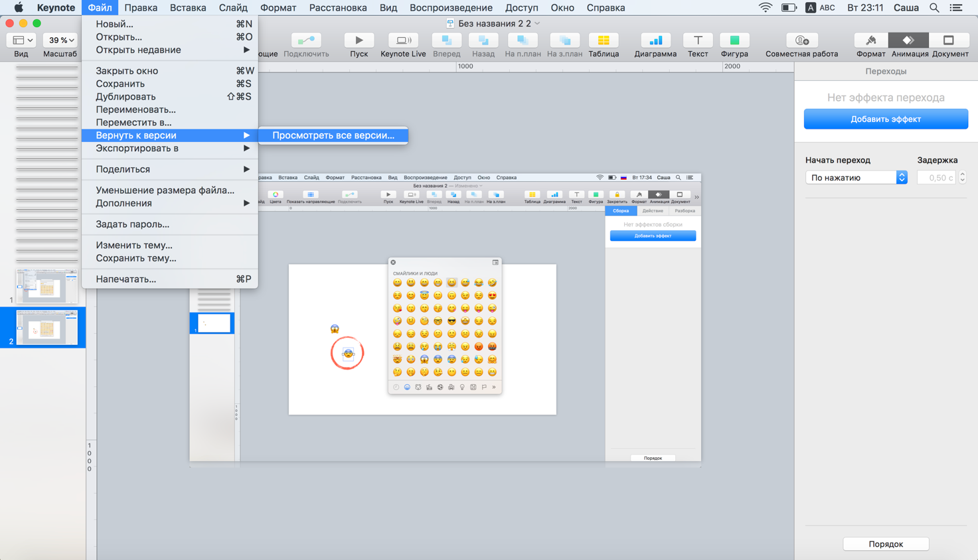978x560 pixels.
Task: Choose Открыть… from the Файл menu
Action: pos(170,37)
